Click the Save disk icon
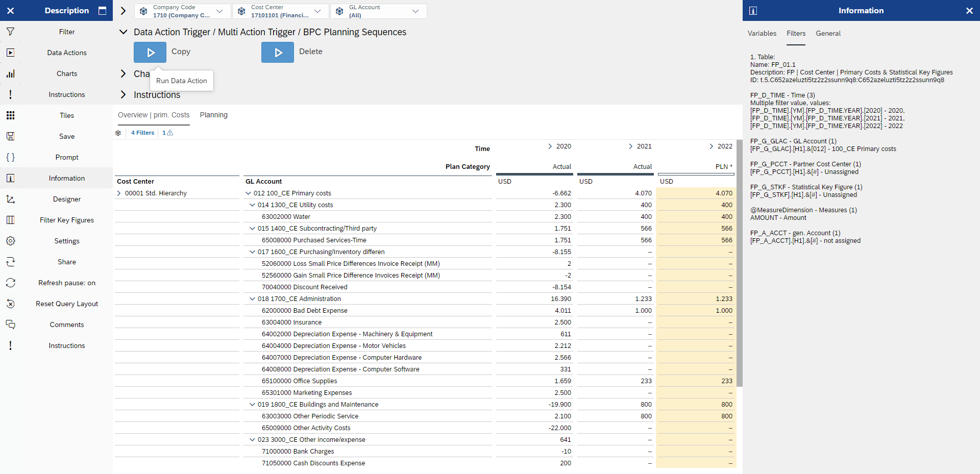This screenshot has height=474, width=980. (x=10, y=136)
